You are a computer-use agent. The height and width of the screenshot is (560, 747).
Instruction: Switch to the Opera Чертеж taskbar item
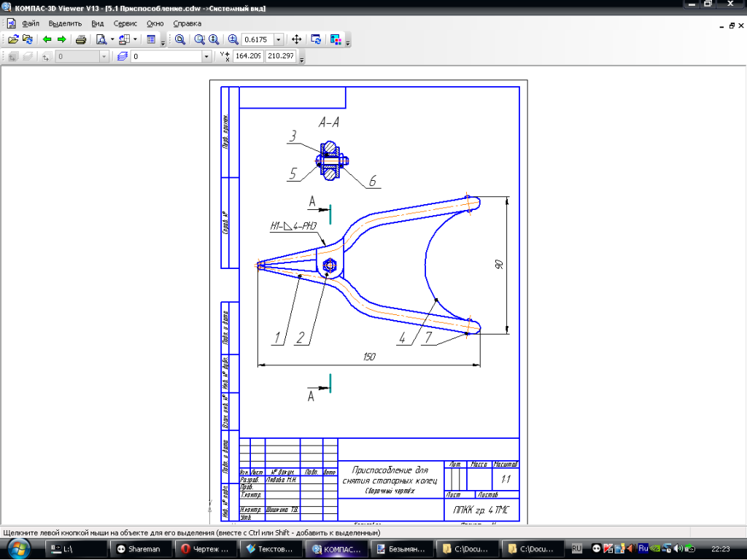tap(206, 549)
